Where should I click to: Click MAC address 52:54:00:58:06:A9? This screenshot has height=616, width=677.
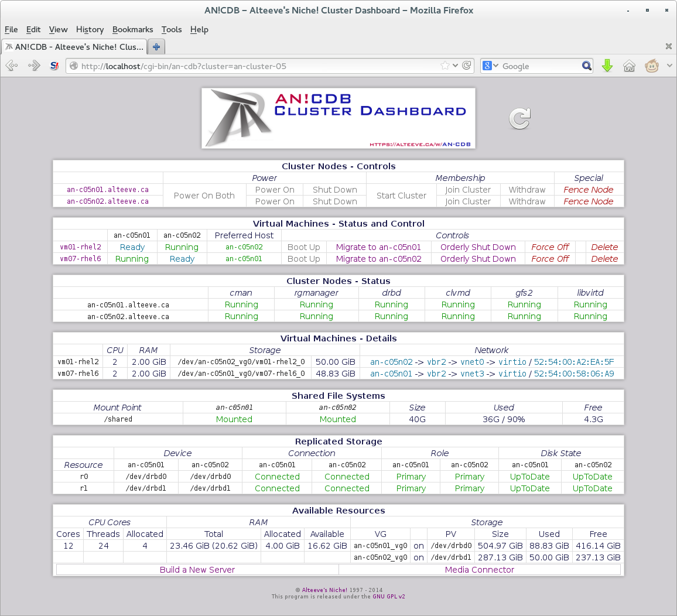(x=574, y=374)
